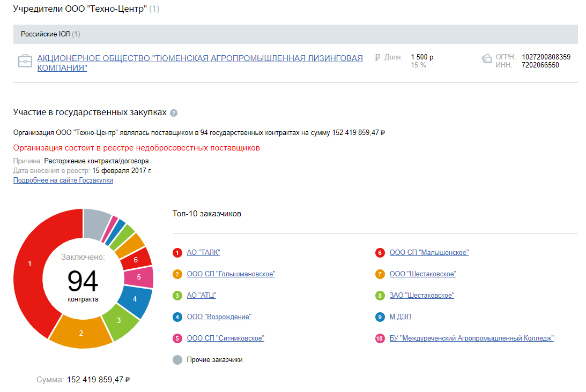Click the gray Прочие заказчики legend dot
The width and height of the screenshot is (586, 392).
(x=177, y=360)
